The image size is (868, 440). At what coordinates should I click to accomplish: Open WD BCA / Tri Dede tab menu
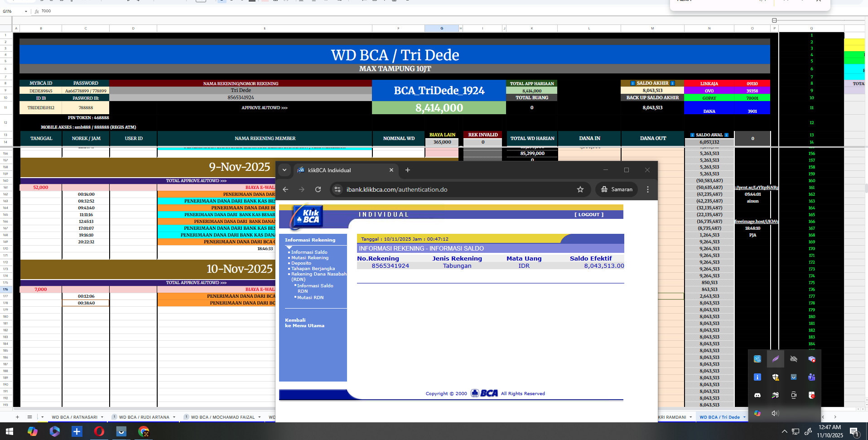[x=744, y=417]
